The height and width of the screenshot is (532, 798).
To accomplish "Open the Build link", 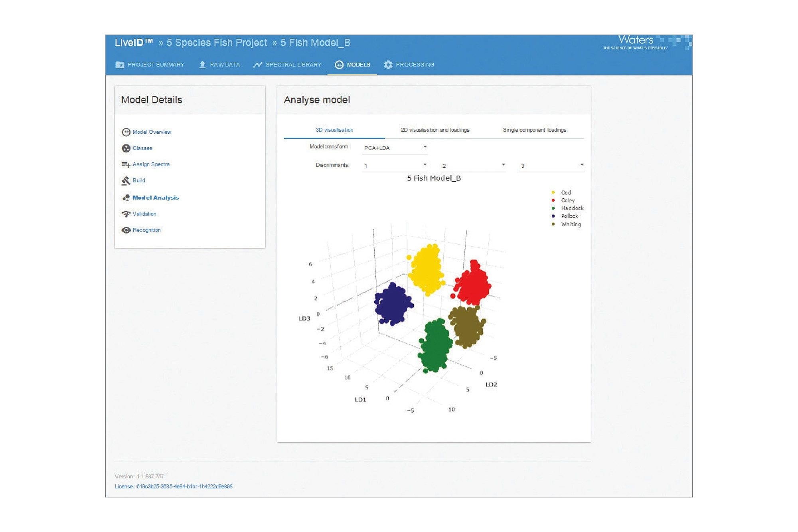I will click(x=139, y=180).
